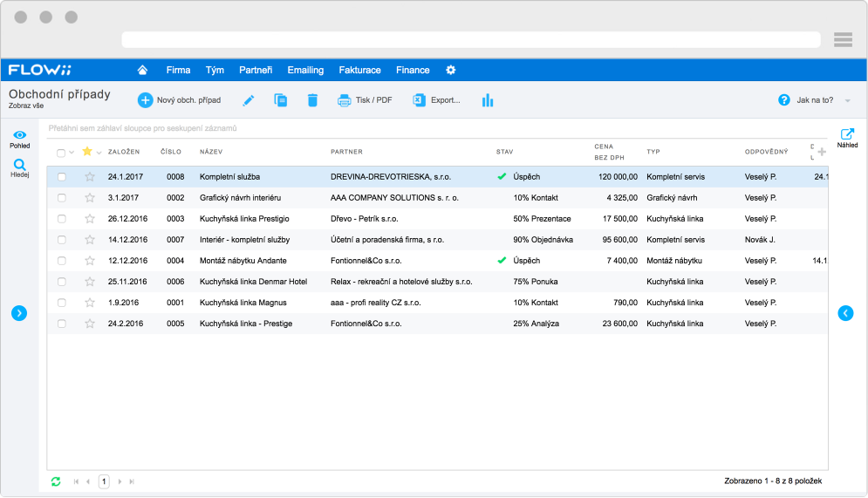Screen dimensions: 868x498
Task: Click the page number 1 field
Action: (x=104, y=481)
